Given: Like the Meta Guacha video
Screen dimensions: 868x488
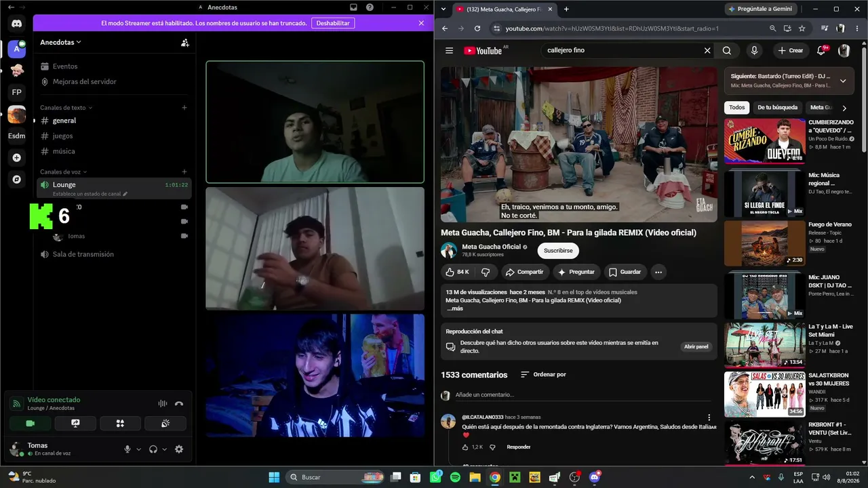Looking at the screenshot, I should point(457,272).
